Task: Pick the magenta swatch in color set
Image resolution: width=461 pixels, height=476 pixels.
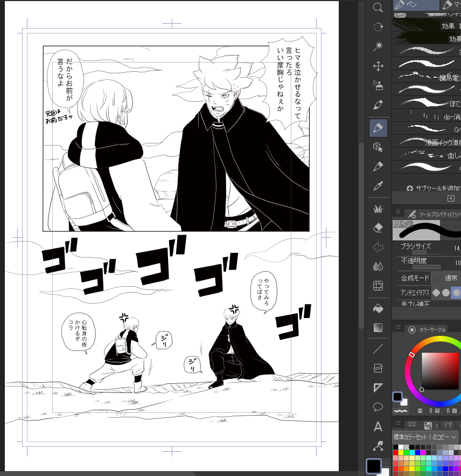Action: click(x=423, y=452)
